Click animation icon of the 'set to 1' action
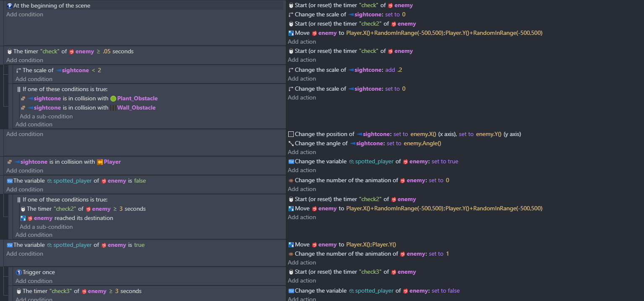The width and height of the screenshot is (644, 301). (x=291, y=254)
